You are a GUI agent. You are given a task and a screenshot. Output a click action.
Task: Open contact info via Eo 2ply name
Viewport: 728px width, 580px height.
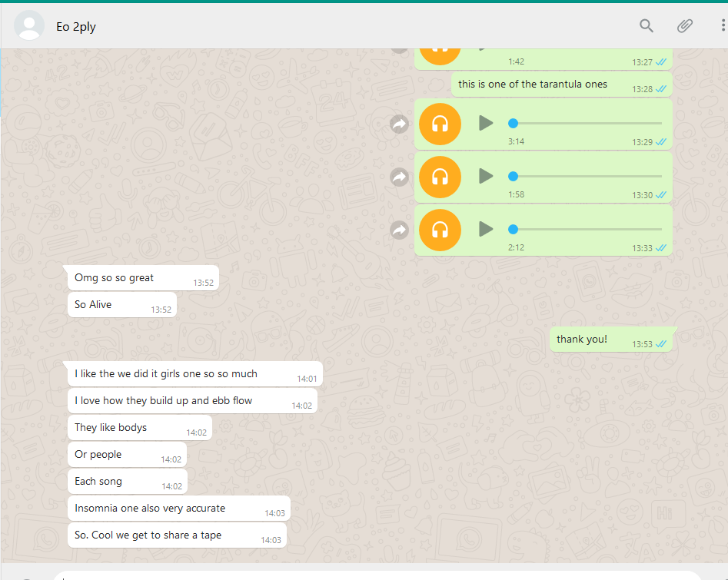pyautogui.click(x=75, y=27)
